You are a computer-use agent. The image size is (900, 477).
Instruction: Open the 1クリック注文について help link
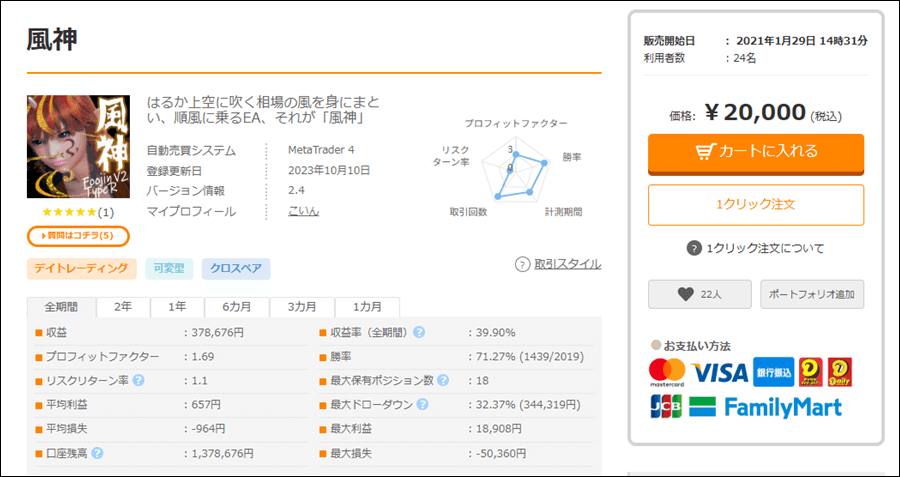point(765,249)
